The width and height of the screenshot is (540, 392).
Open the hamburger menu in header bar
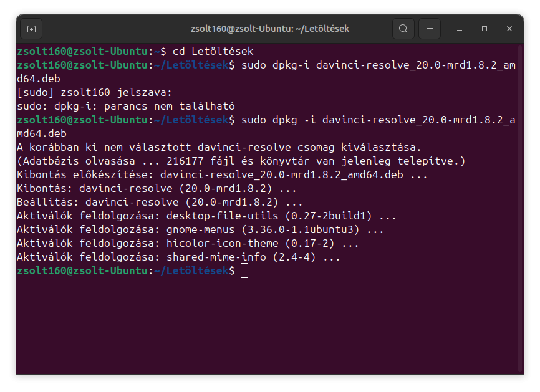pos(429,29)
